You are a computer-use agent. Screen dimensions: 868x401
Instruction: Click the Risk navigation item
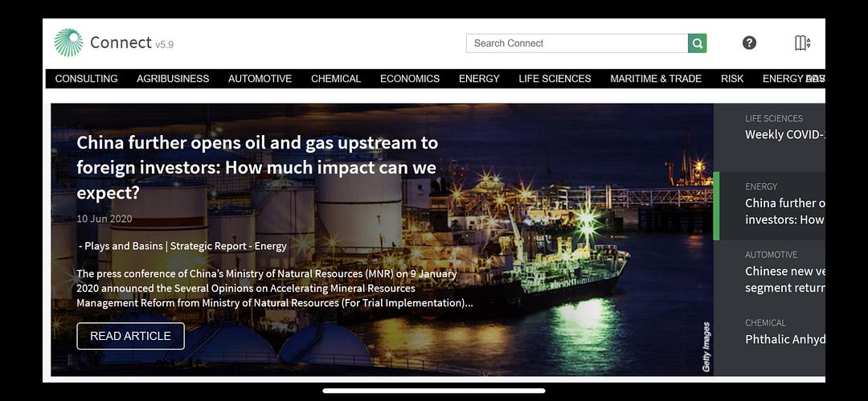[732, 79]
